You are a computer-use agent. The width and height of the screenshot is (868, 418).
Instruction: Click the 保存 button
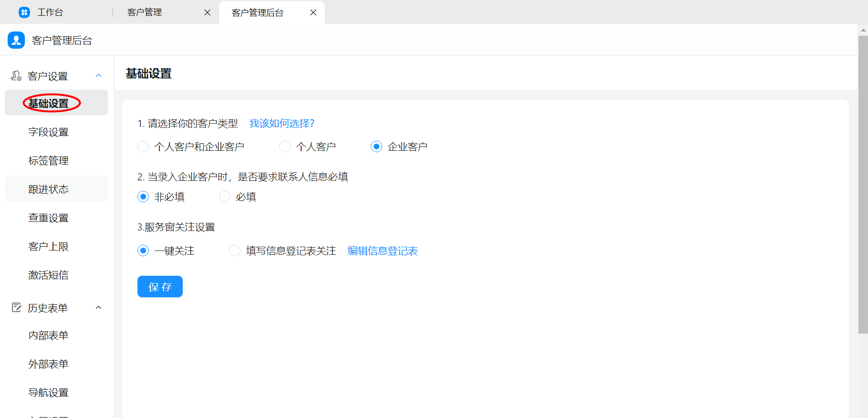(x=160, y=286)
